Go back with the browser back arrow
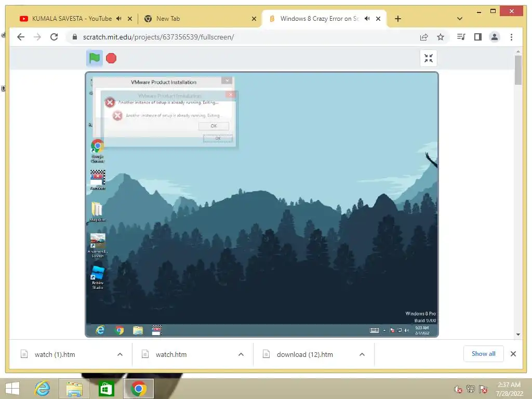 (21, 37)
